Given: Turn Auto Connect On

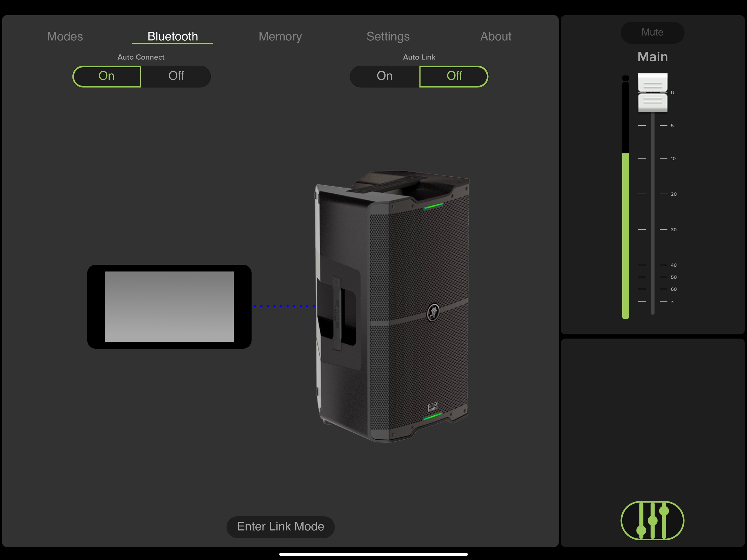Looking at the screenshot, I should pos(107,76).
